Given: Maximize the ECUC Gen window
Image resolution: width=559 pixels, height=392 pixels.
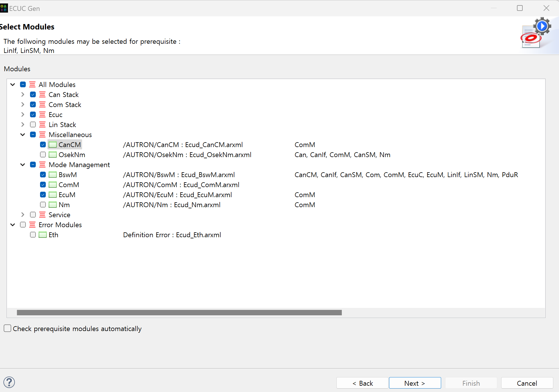Looking at the screenshot, I should pos(520,8).
